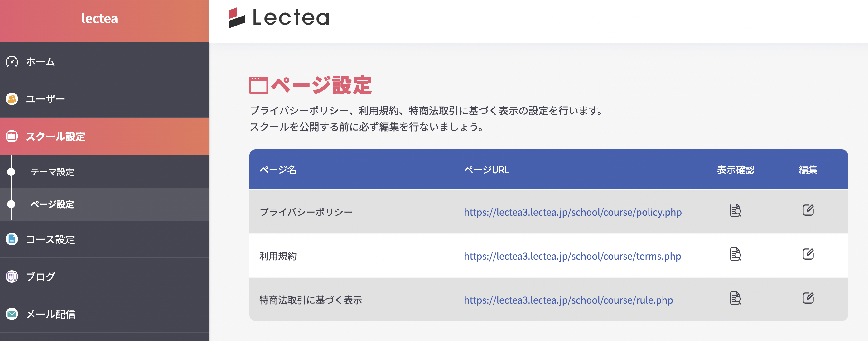Select ページ設定 in the sidebar submenu

click(x=52, y=204)
